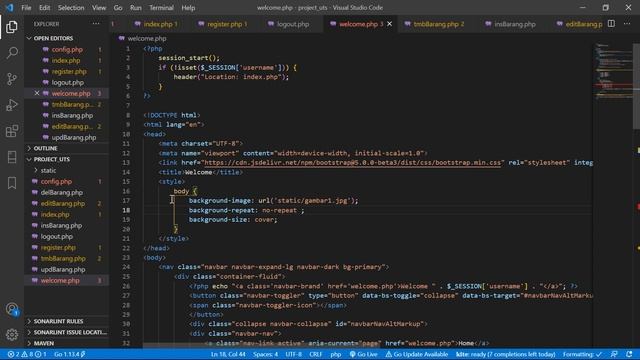Follow the bootstrap CDN link on line 13
640x360 pixels.
352,163
